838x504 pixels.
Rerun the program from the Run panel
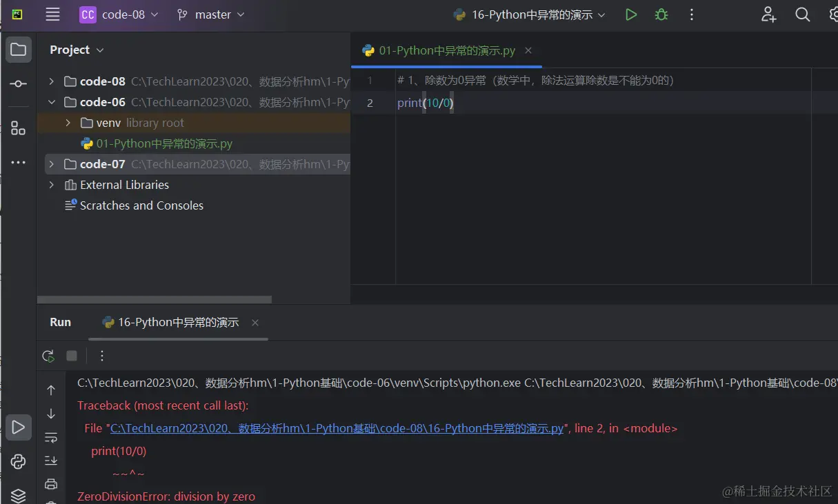point(48,356)
